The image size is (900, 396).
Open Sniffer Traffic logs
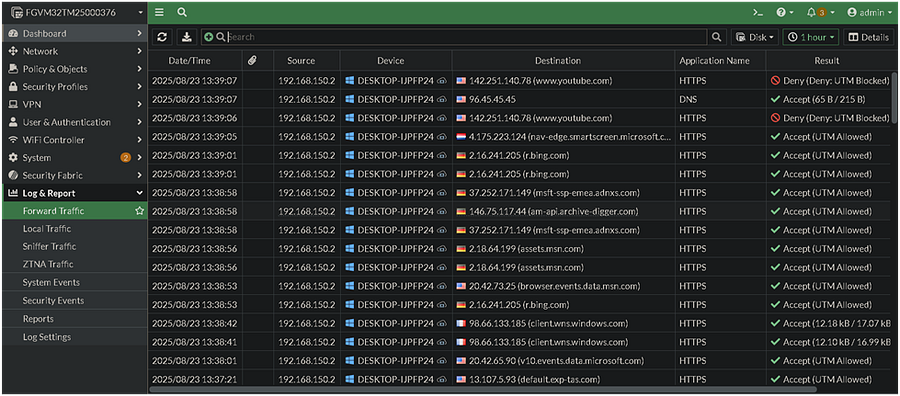[74, 247]
